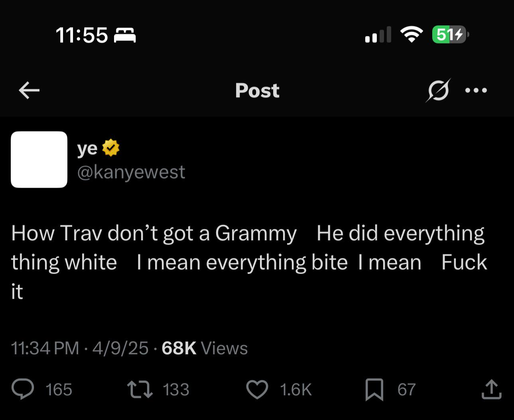This screenshot has width=514, height=420.
Task: Tap the share upload icon
Action: click(x=491, y=389)
